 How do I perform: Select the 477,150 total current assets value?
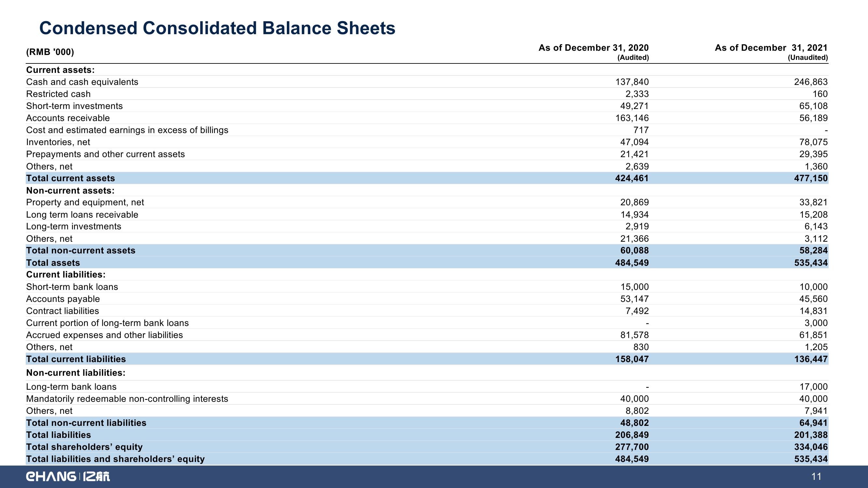tap(811, 178)
